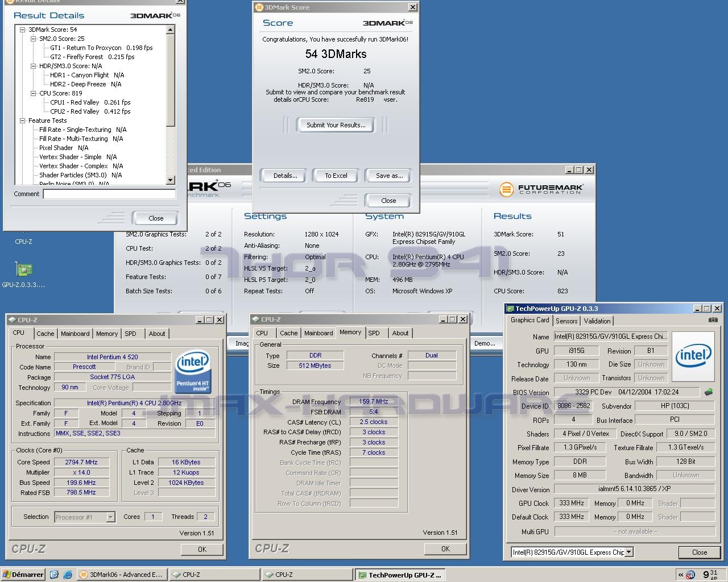Select Pixel Shader result row
This screenshot has height=582, width=728.
click(x=64, y=148)
